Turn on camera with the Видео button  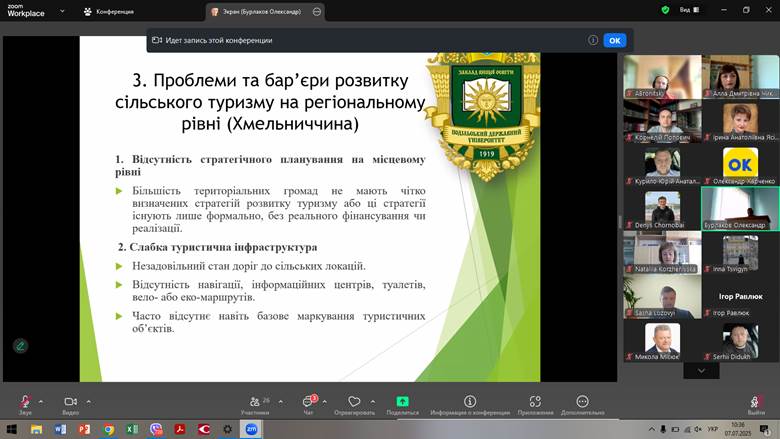pos(71,402)
